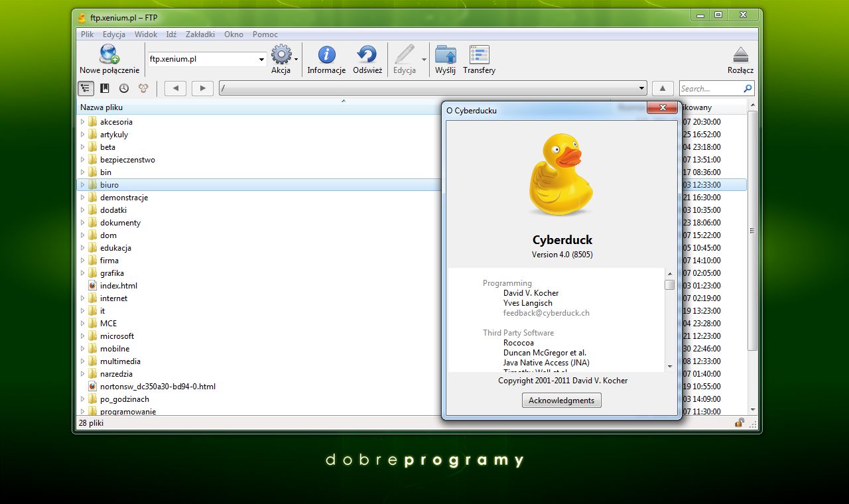The width and height of the screenshot is (849, 504).
Task: Open the Pomoc menu
Action: point(265,34)
